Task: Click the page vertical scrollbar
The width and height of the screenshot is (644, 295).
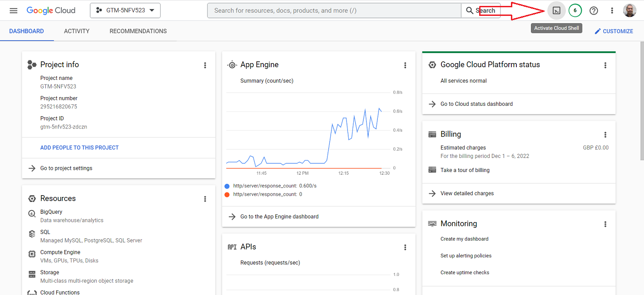Action: (641, 100)
